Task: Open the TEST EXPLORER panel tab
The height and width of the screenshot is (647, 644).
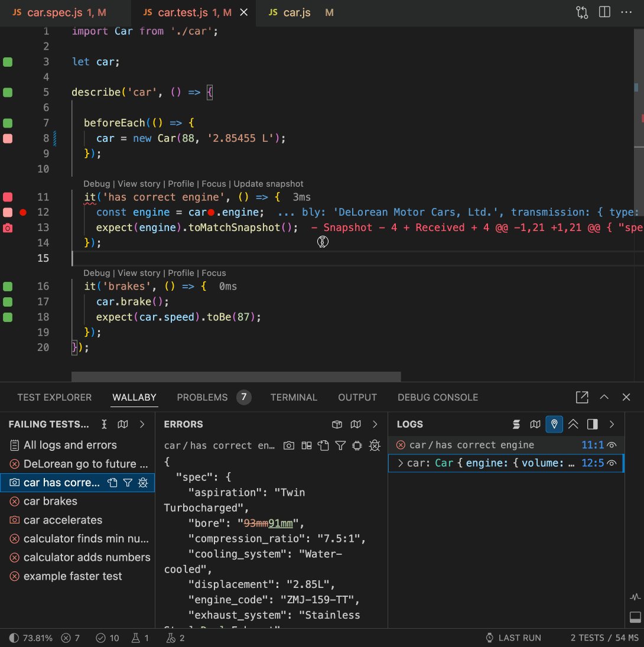Action: (x=54, y=398)
